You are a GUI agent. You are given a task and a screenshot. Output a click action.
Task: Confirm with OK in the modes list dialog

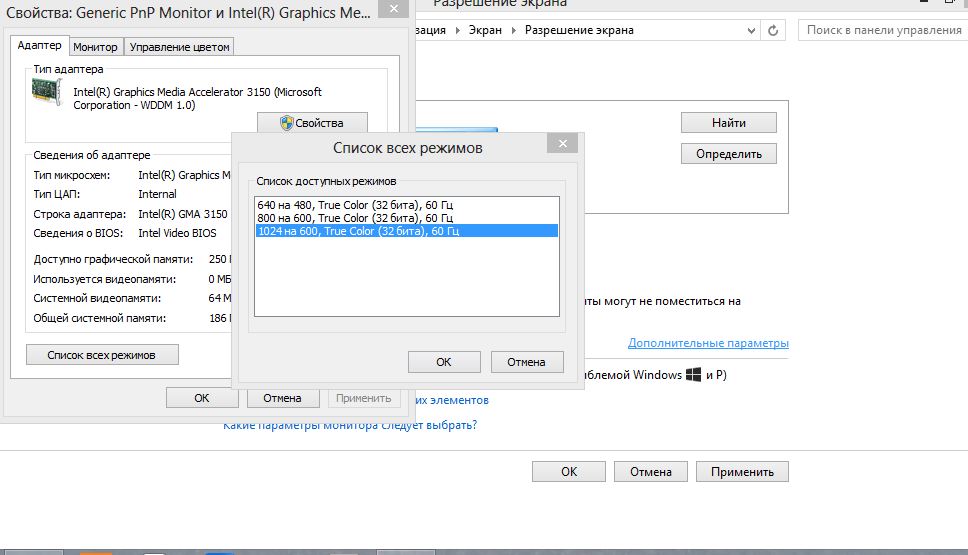[444, 362]
